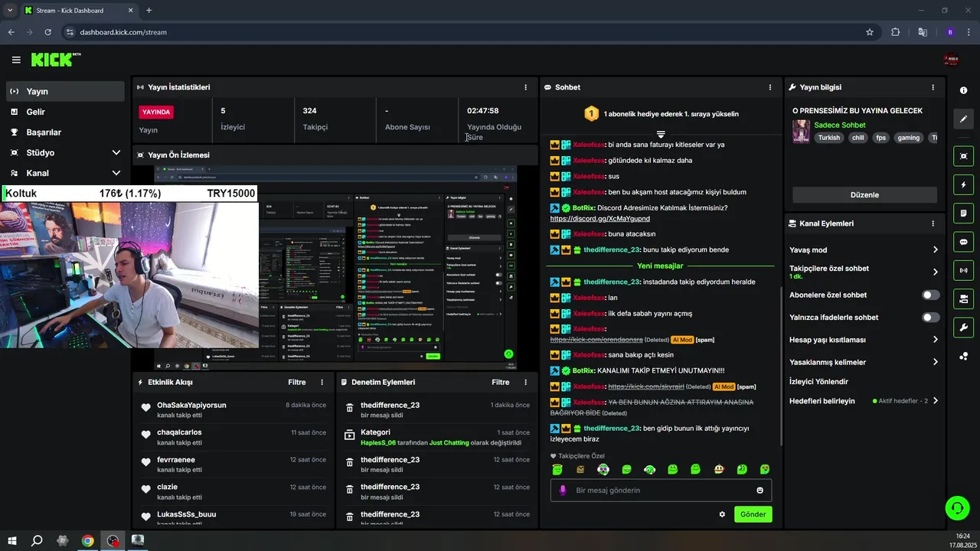Click the lightning bolt icon in right sidebar
The image size is (980, 551).
[963, 184]
